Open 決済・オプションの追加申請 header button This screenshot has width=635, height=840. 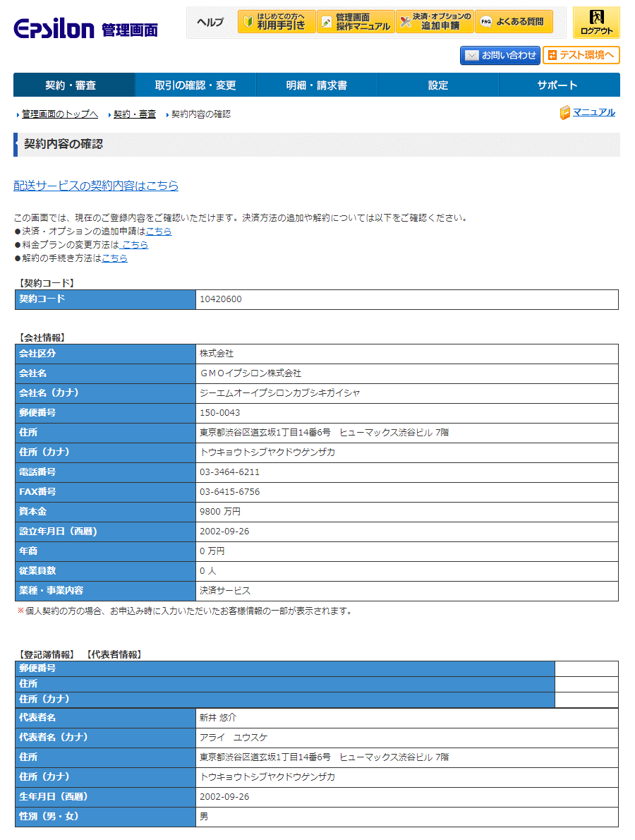click(435, 21)
